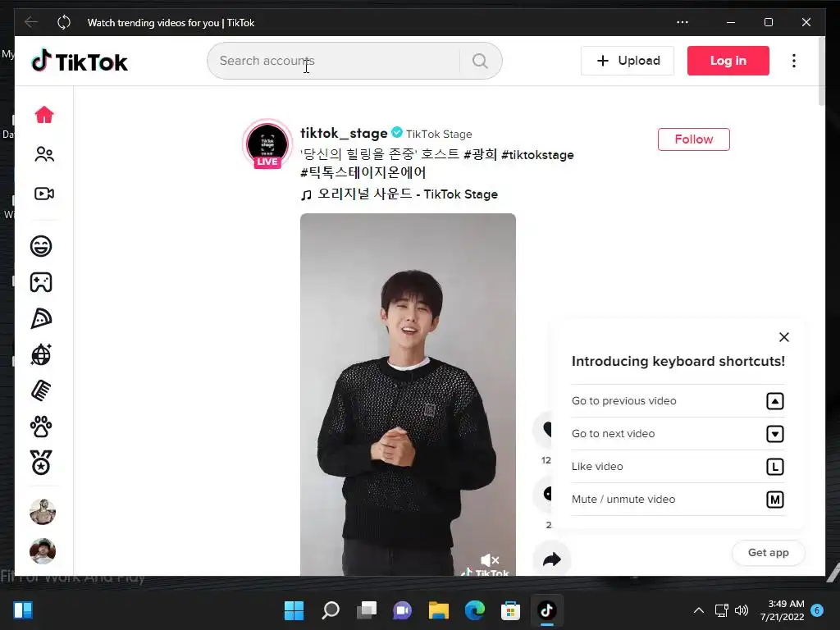Click the TikTok taskbar icon
Screen dimensions: 840x630
tap(547, 610)
